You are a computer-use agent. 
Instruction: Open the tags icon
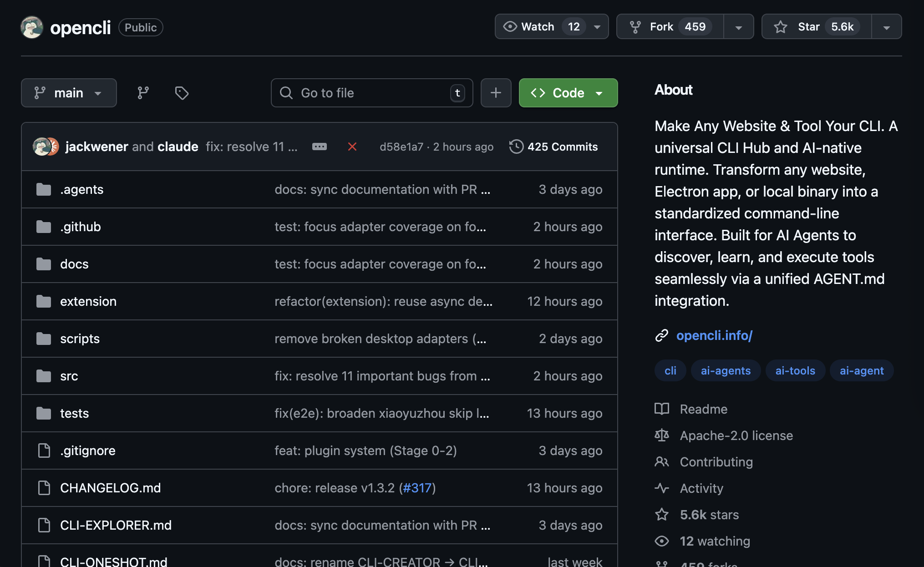(x=182, y=93)
